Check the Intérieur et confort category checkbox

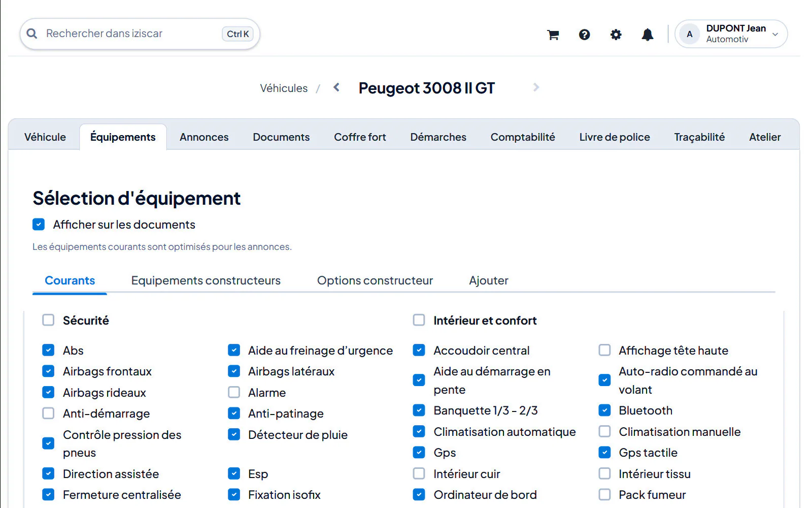[419, 320]
